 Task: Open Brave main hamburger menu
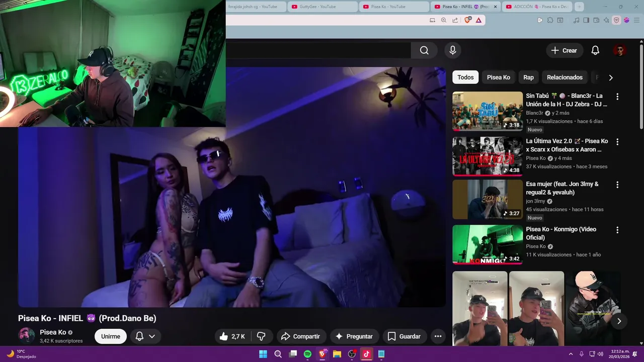[636, 20]
